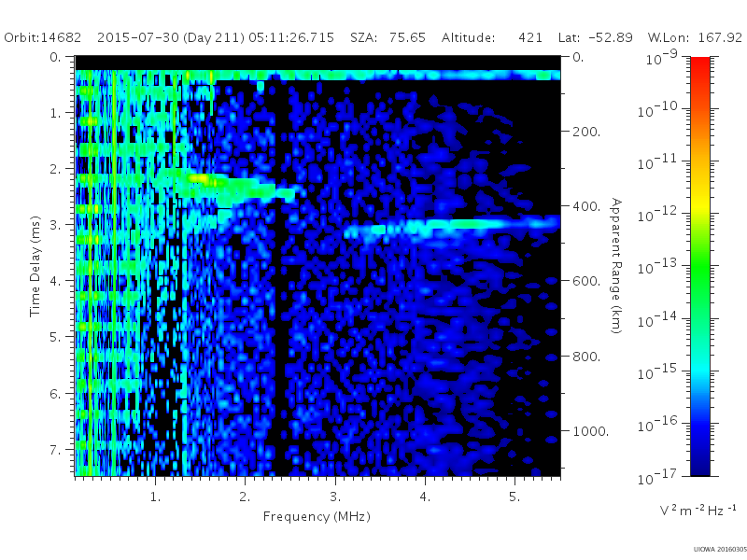
Task: Click the 7. time delay tick label
Action: (56, 449)
